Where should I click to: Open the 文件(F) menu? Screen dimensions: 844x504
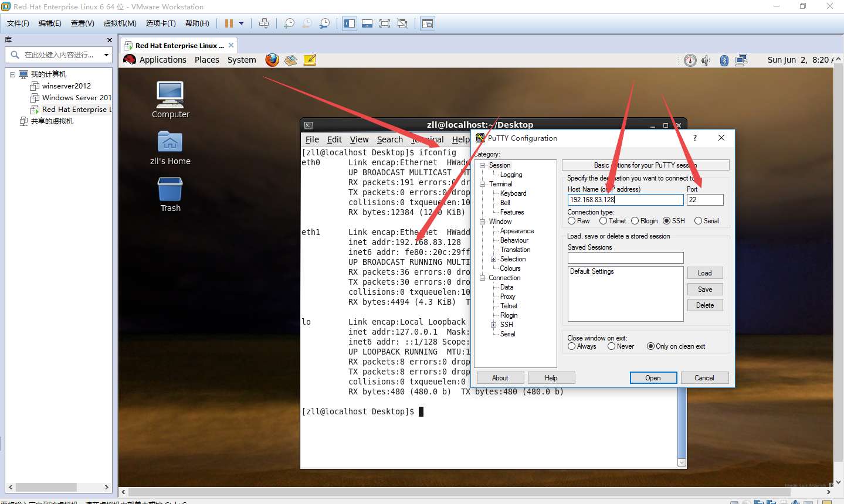(18, 23)
